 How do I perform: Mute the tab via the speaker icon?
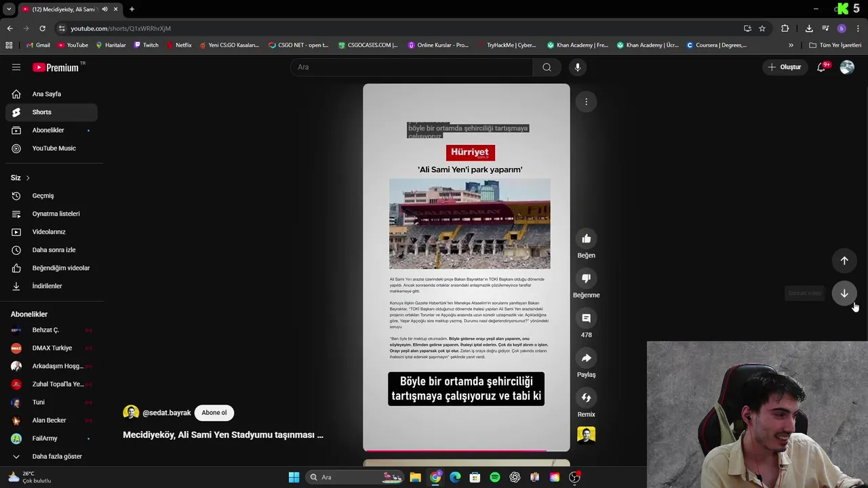point(104,9)
